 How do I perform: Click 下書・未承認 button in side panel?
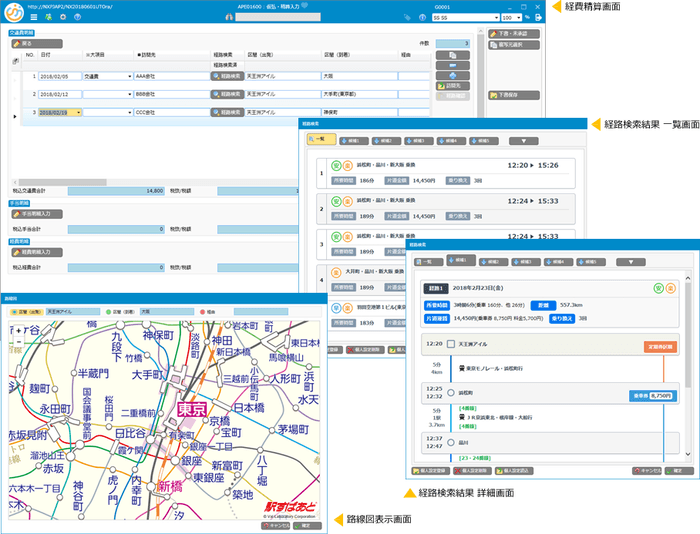(511, 33)
